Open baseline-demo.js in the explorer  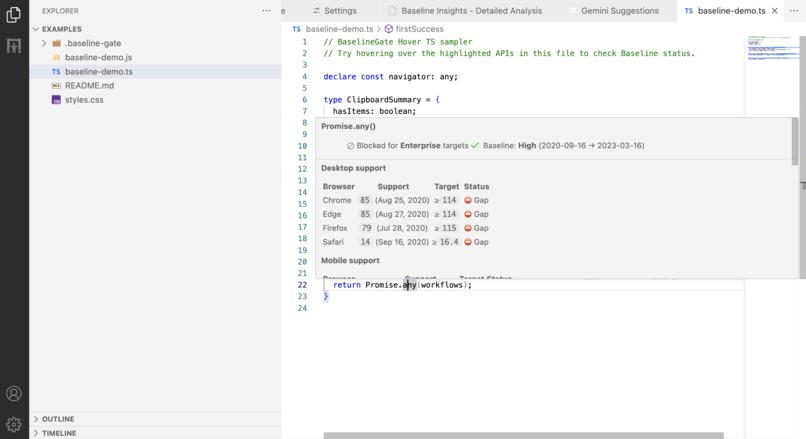[x=98, y=58]
